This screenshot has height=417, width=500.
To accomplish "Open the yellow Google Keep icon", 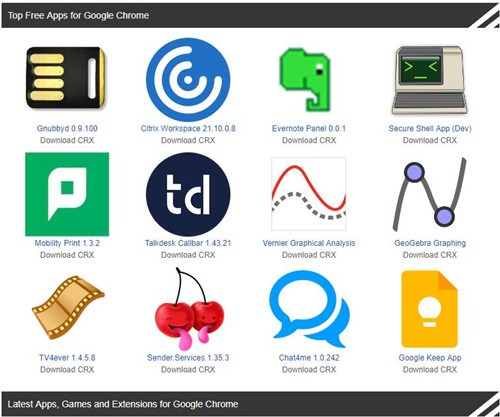I will (429, 309).
